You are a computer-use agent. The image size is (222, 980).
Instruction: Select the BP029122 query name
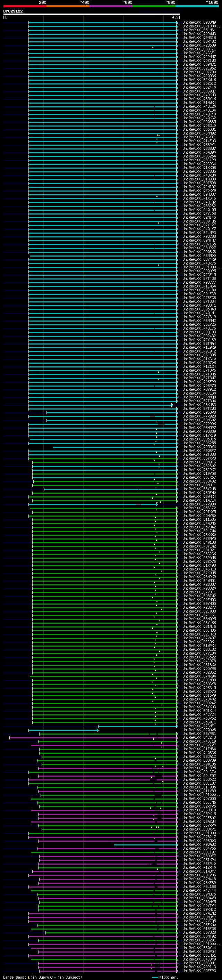(13, 11)
